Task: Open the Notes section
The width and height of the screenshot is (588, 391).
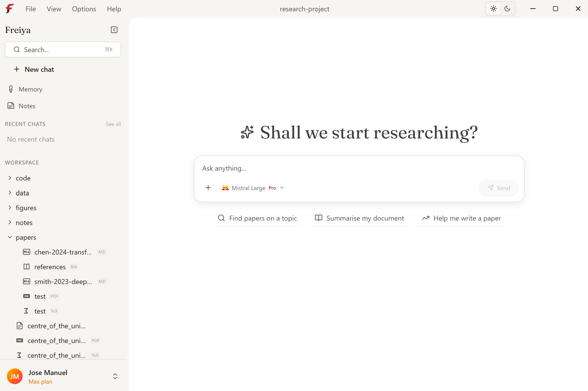Action: (x=27, y=106)
